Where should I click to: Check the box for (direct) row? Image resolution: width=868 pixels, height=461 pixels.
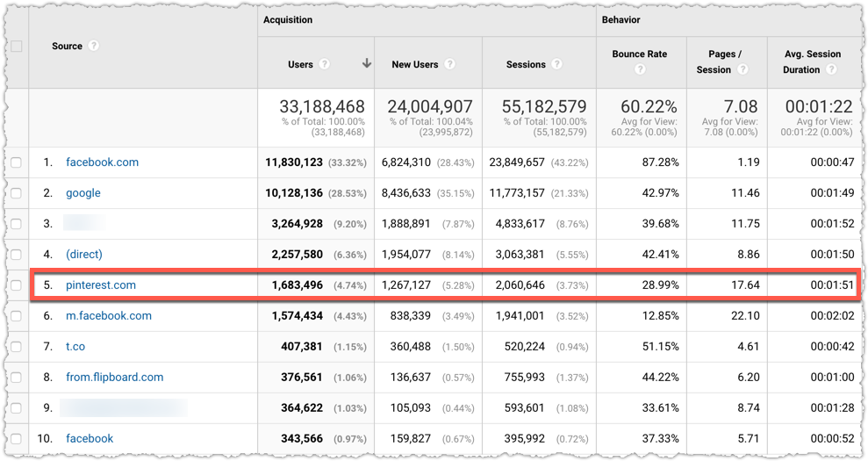[16, 255]
